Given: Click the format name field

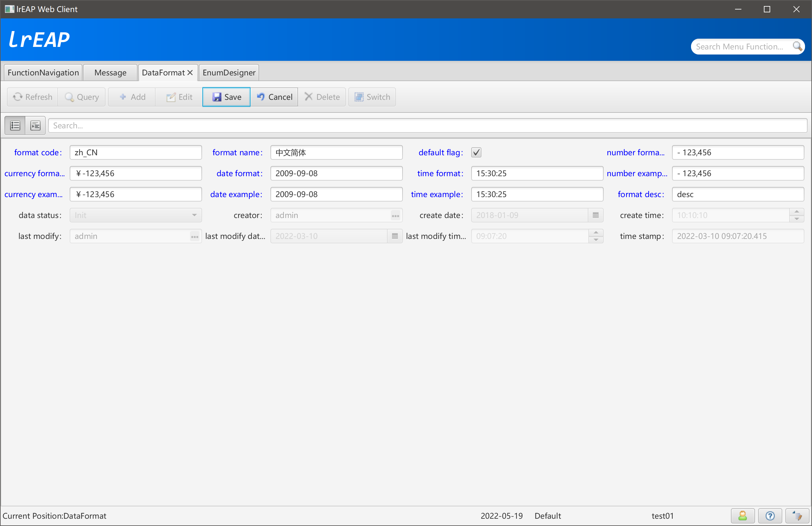Looking at the screenshot, I should click(336, 153).
